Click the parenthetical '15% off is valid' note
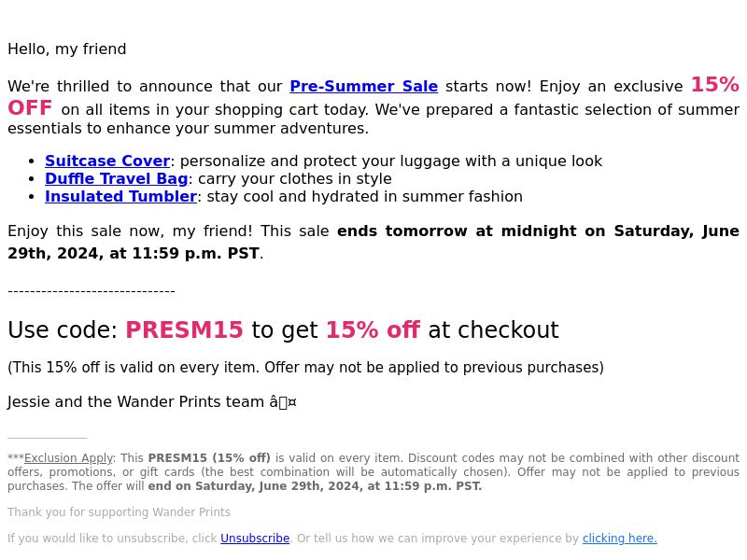 click(x=305, y=367)
